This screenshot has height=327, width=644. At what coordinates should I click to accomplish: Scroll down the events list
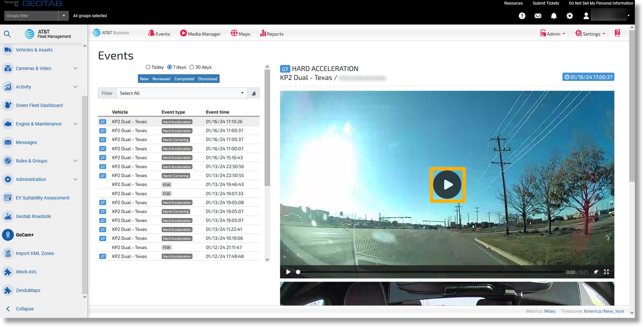[267, 259]
